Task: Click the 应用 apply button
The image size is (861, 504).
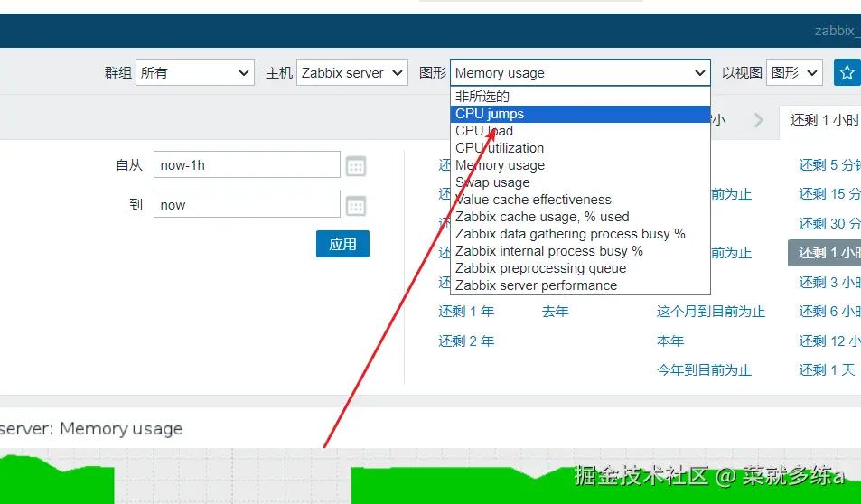Action: coord(342,244)
